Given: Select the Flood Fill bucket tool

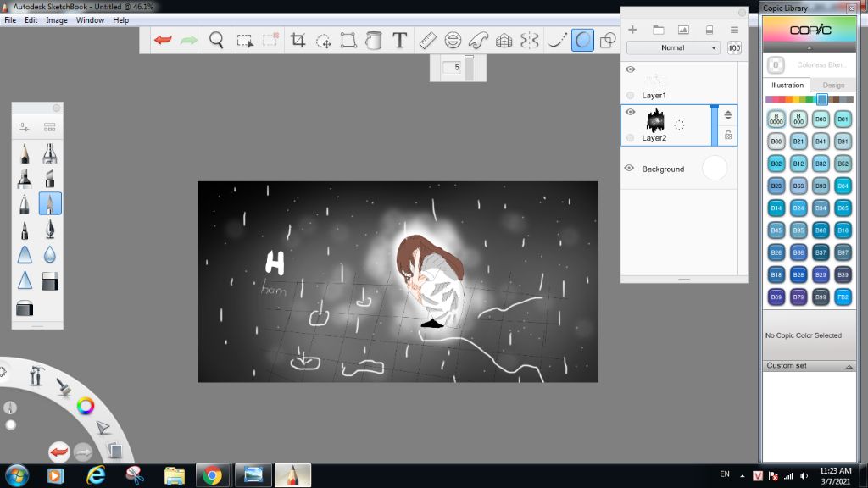Looking at the screenshot, I should coord(374,40).
